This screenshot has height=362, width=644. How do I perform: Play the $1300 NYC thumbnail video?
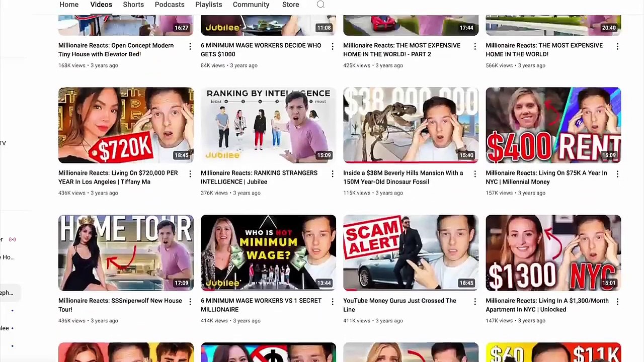(x=553, y=253)
